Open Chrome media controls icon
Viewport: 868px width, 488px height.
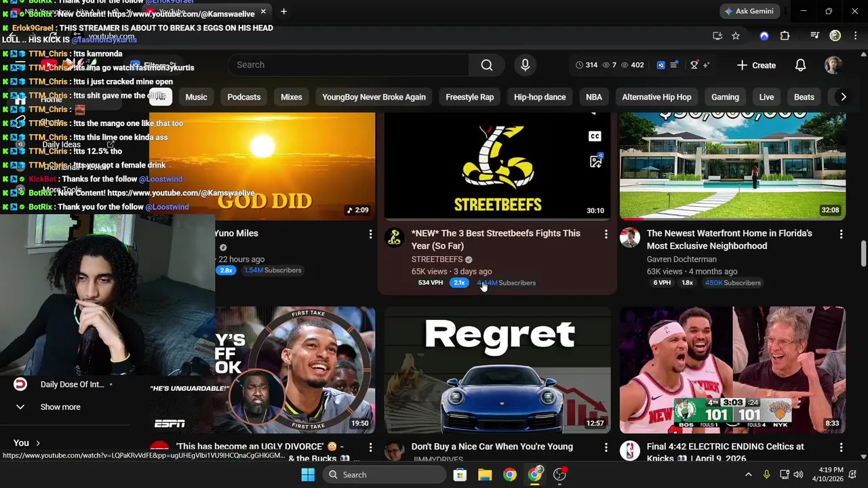point(815,36)
